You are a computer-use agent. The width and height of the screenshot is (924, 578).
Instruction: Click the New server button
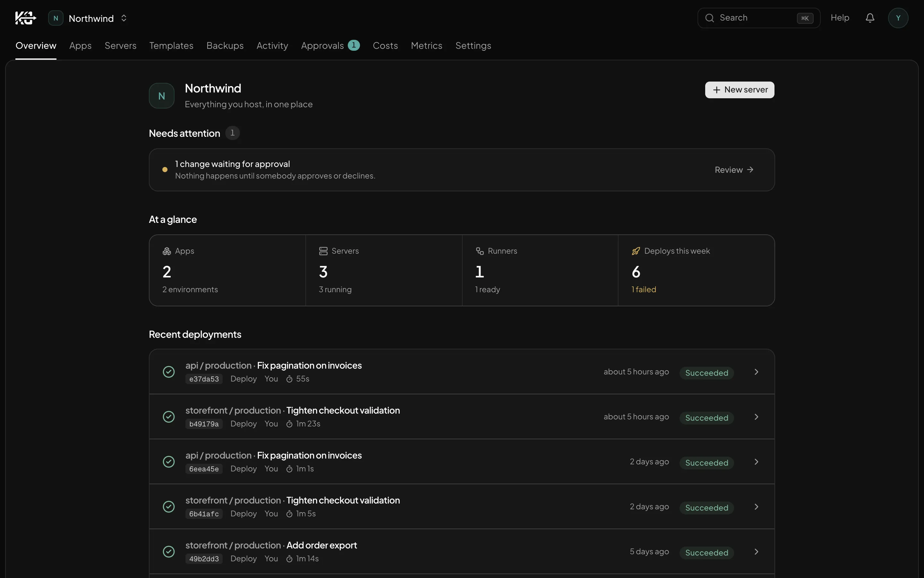(x=740, y=90)
